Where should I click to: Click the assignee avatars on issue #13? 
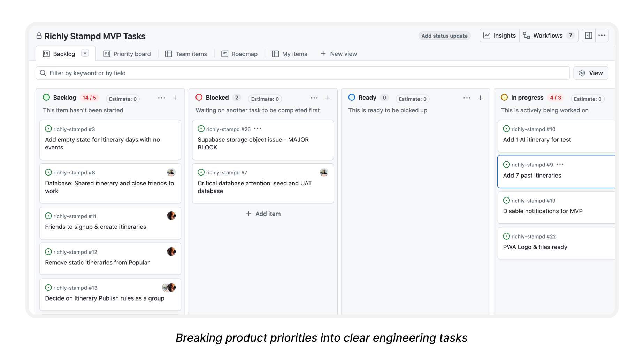click(169, 287)
